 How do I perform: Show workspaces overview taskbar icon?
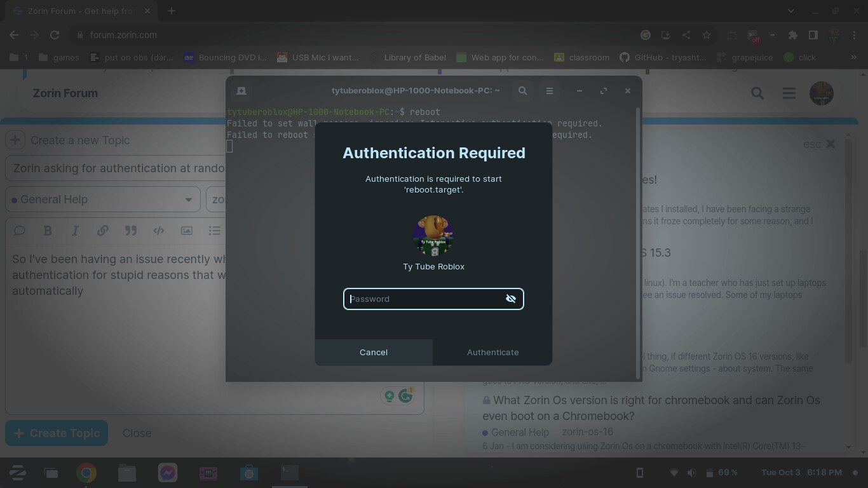[51, 473]
